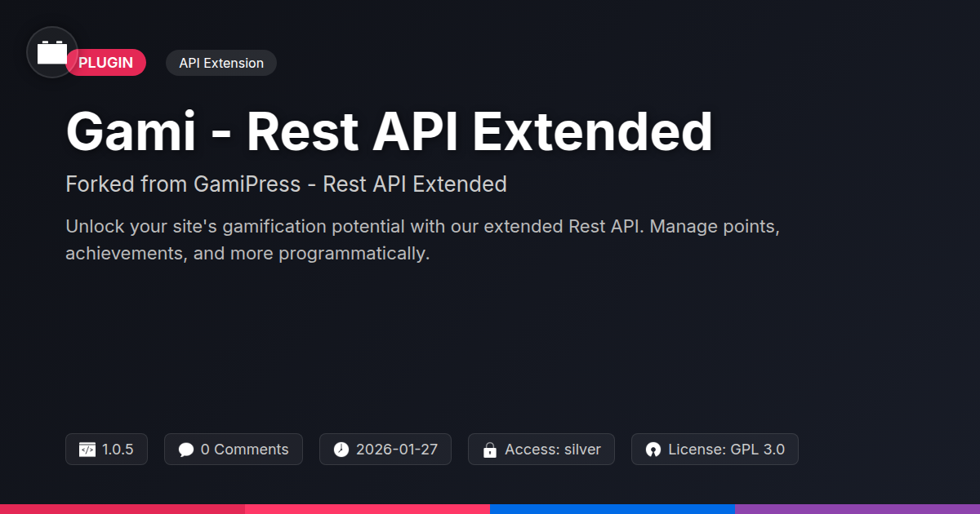This screenshot has height=514, width=980.
Task: Click the title Gami - Rest API Extended
Action: 389,131
